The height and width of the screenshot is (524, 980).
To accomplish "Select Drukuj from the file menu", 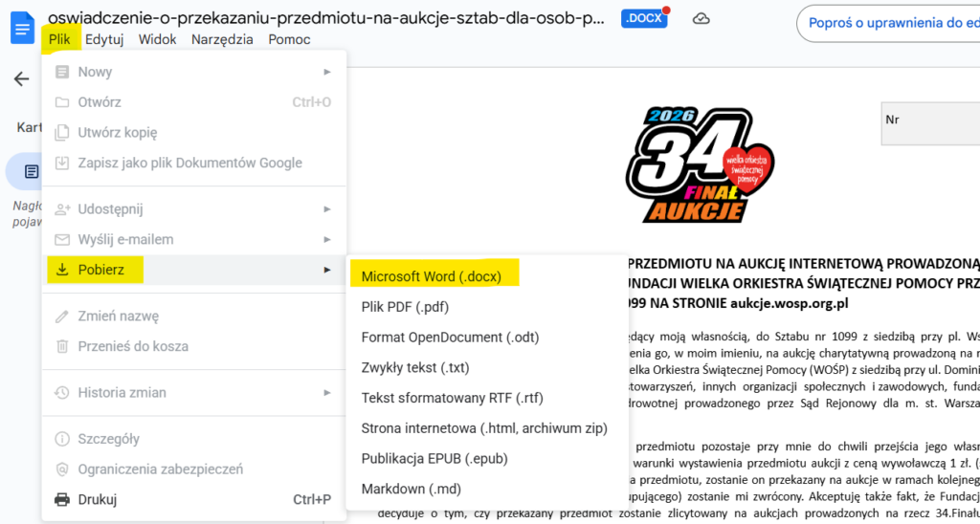I will [98, 499].
